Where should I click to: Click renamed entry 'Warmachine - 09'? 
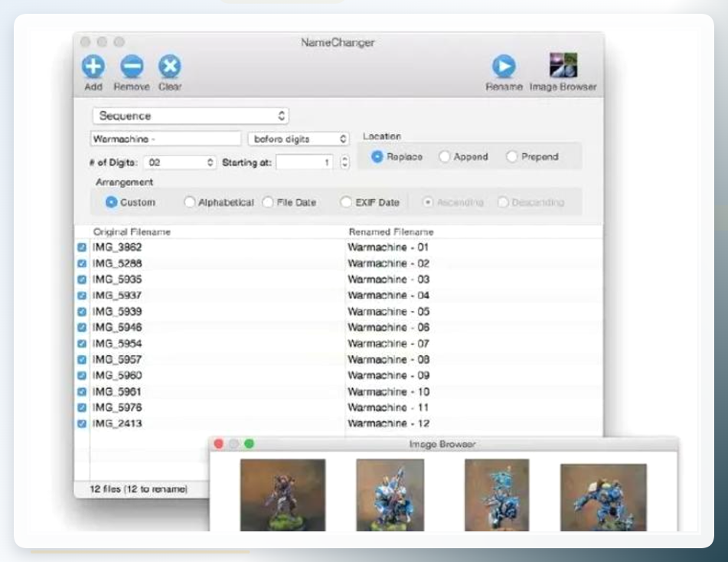[388, 375]
